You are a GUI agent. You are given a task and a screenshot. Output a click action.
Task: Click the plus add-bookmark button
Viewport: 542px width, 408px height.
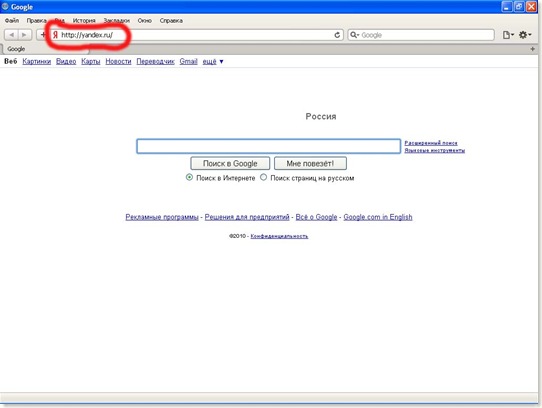[x=42, y=35]
